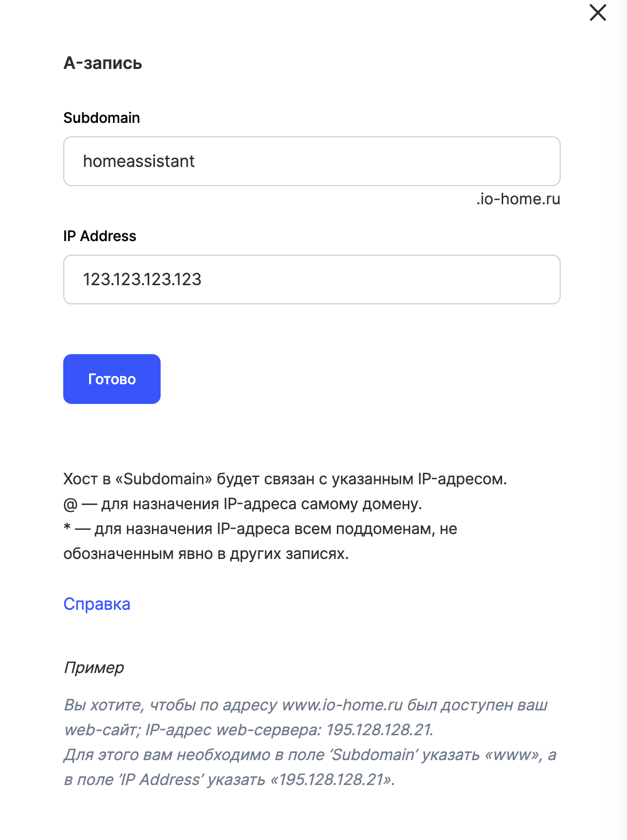This screenshot has height=840, width=627.
Task: Click the А-запись heading
Action: [102, 63]
